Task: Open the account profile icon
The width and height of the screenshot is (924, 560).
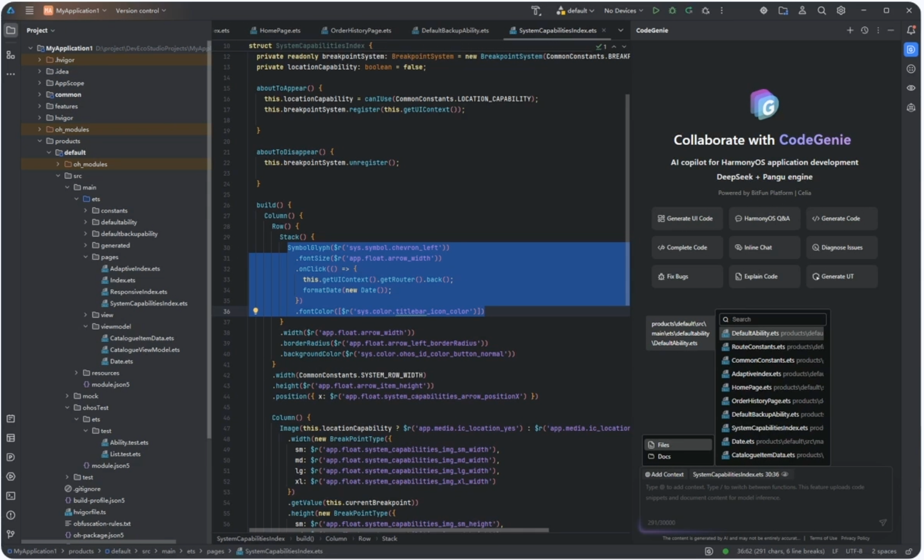Action: [x=802, y=11]
